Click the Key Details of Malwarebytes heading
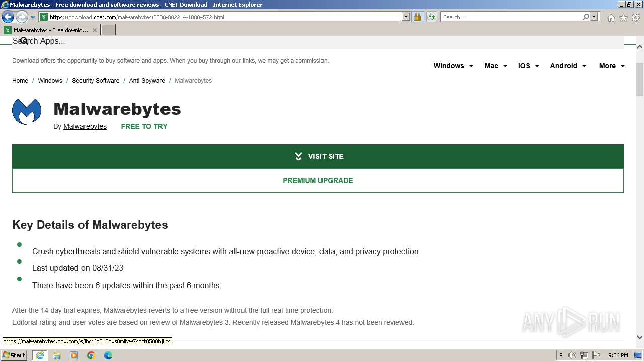This screenshot has width=644, height=362. (90, 225)
